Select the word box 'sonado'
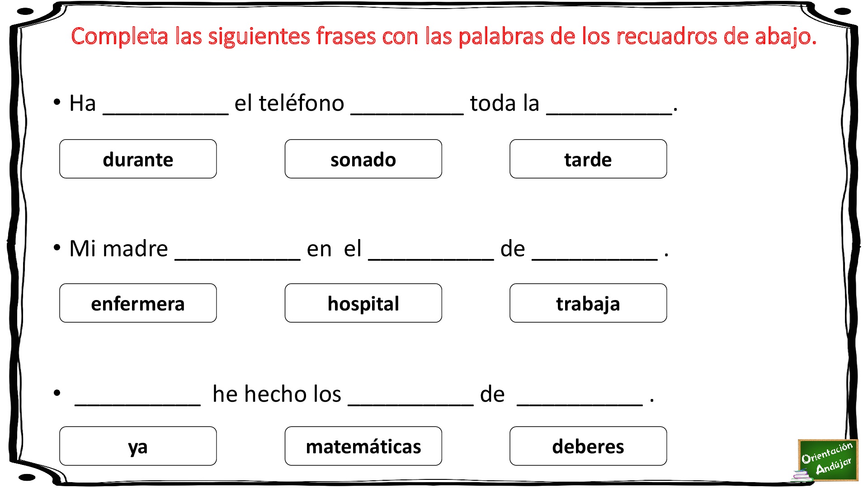868x488 pixels. click(363, 159)
